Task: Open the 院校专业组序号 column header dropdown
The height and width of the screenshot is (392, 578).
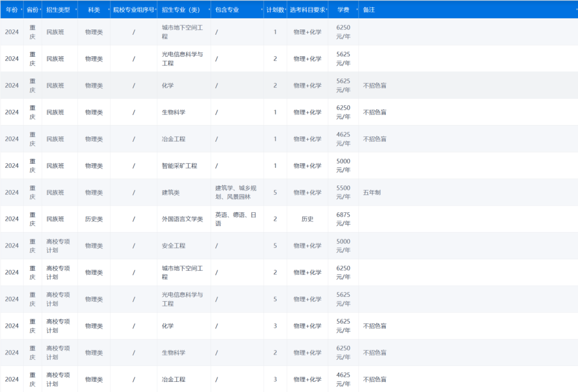Action: (156, 10)
